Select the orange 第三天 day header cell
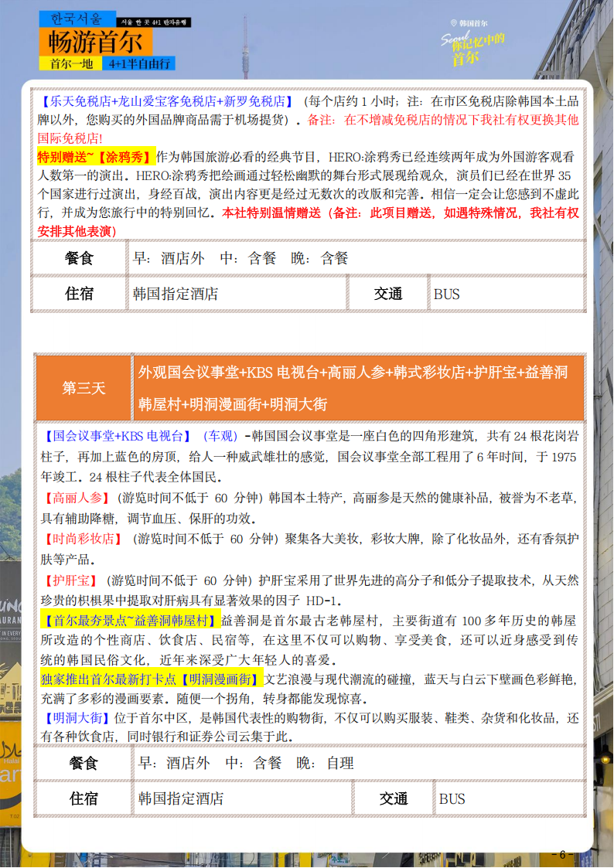Image resolution: width=614 pixels, height=868 pixels. [84, 388]
